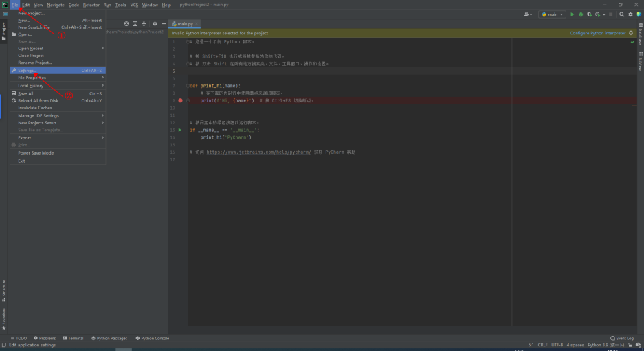The width and height of the screenshot is (644, 351).
Task: Open Search Everywhere magnifier icon
Action: (x=622, y=14)
